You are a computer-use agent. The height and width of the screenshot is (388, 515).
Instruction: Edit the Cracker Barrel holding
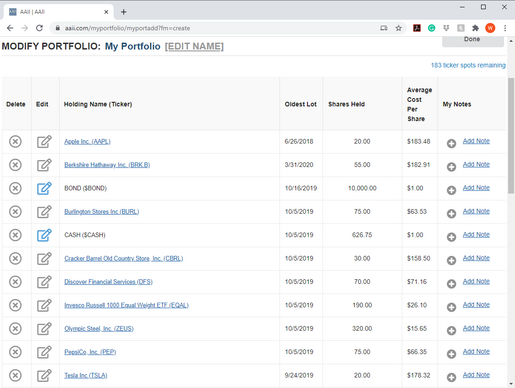(x=44, y=258)
